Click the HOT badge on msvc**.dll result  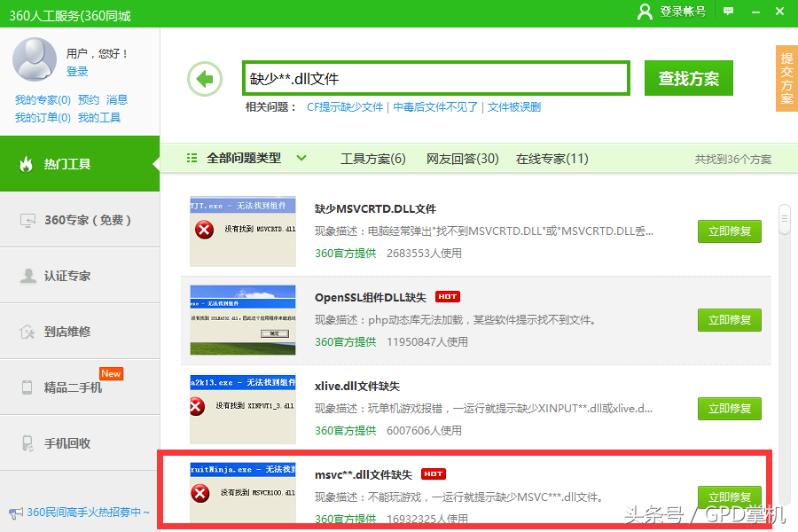point(433,474)
